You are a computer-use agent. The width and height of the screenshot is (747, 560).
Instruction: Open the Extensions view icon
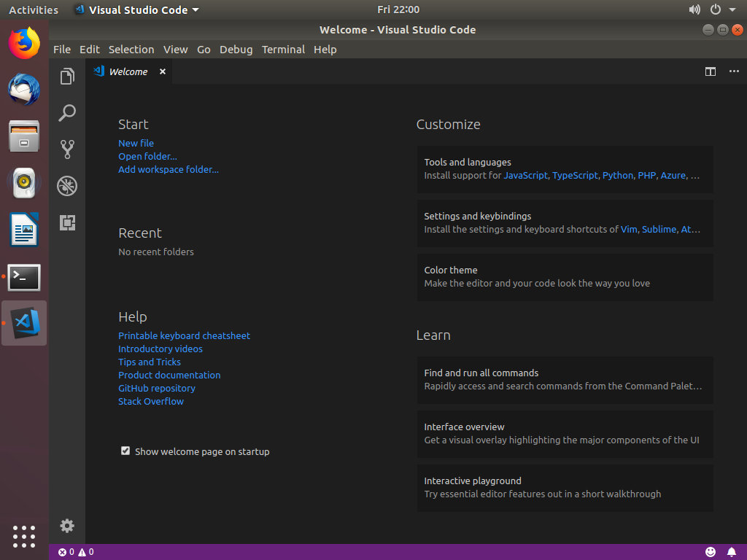coord(67,223)
